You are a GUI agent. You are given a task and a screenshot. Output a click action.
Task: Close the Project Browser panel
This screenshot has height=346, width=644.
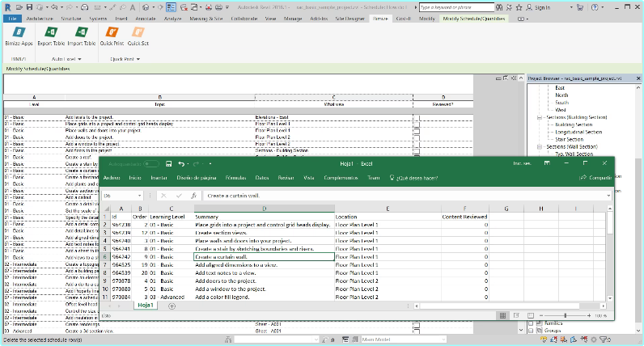tap(638, 78)
